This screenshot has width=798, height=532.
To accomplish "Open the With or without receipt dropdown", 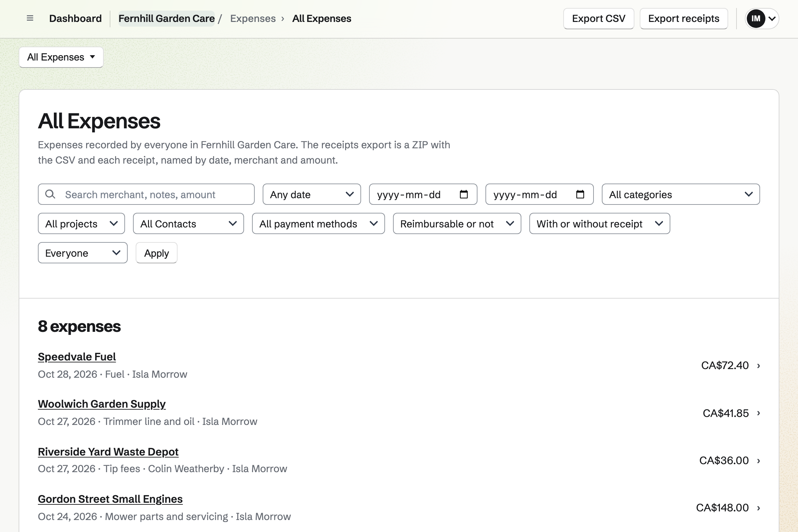I will (x=599, y=223).
